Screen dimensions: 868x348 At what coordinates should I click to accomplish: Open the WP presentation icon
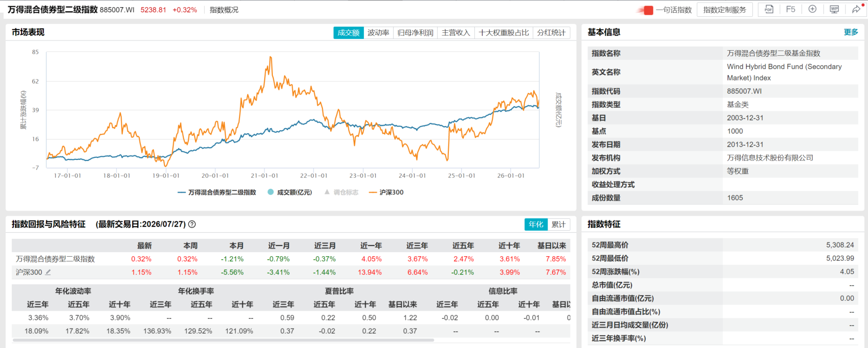pyautogui.click(x=834, y=9)
